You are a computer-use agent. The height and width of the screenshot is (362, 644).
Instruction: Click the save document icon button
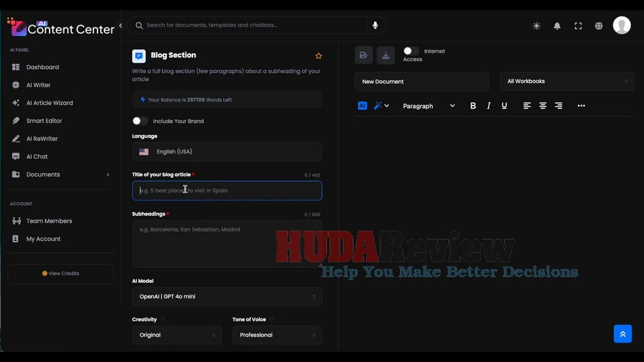pyautogui.click(x=364, y=55)
